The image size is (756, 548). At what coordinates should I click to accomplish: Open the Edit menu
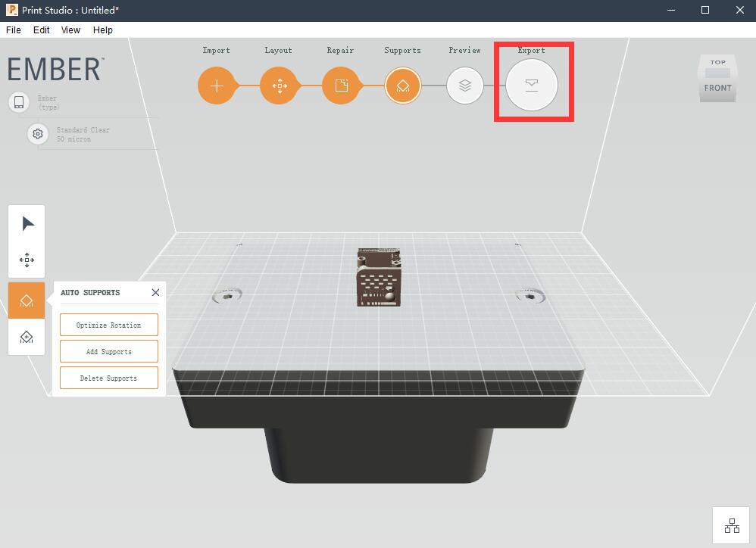(x=41, y=30)
